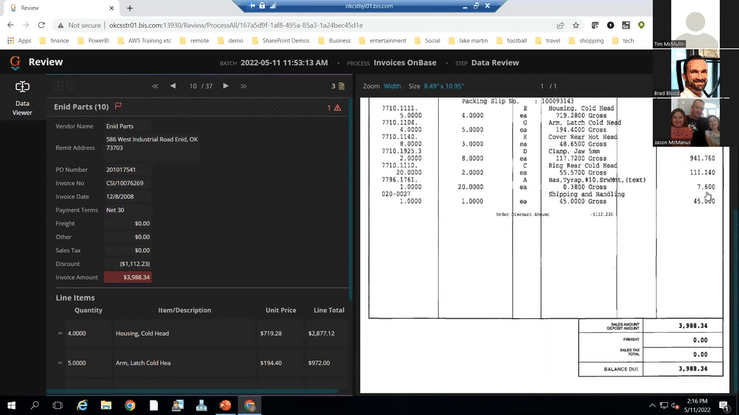
Task: Jump to last document with double-right arrows
Action: [x=244, y=86]
